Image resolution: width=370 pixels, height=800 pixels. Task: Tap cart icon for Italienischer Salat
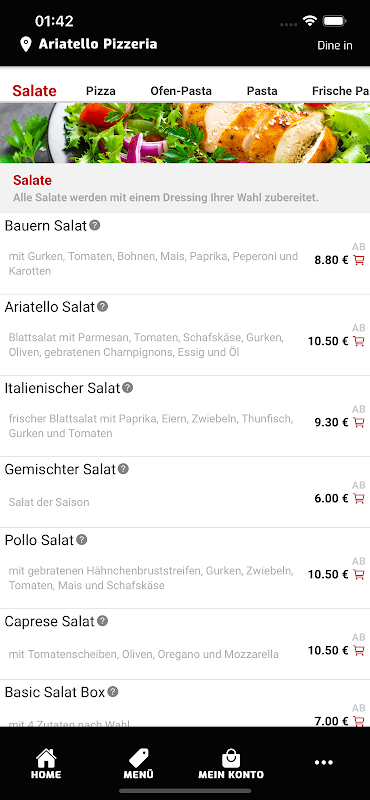coord(359,422)
